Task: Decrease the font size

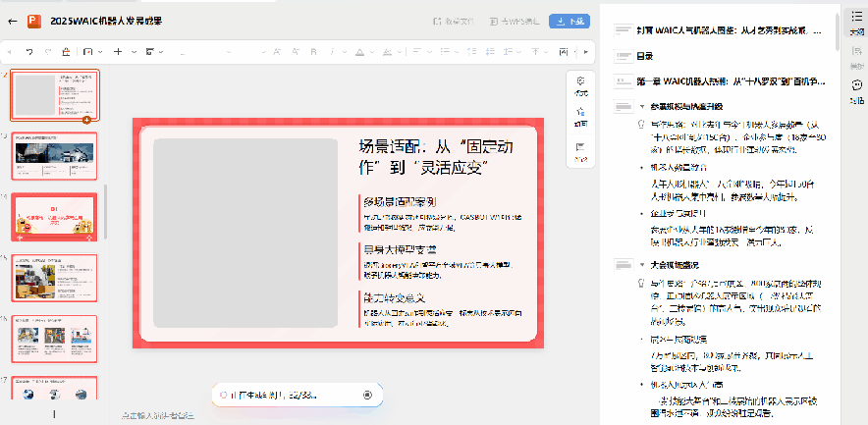Action: (x=296, y=52)
